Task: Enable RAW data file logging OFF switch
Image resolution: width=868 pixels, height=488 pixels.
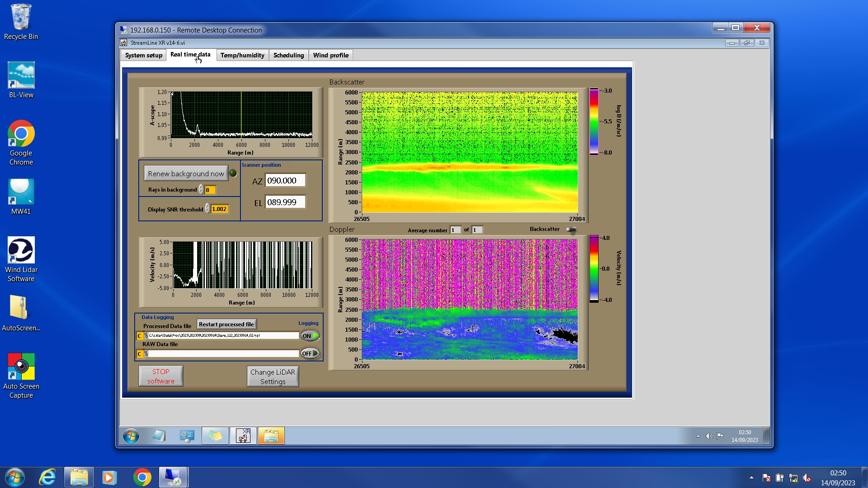Action: click(x=310, y=353)
